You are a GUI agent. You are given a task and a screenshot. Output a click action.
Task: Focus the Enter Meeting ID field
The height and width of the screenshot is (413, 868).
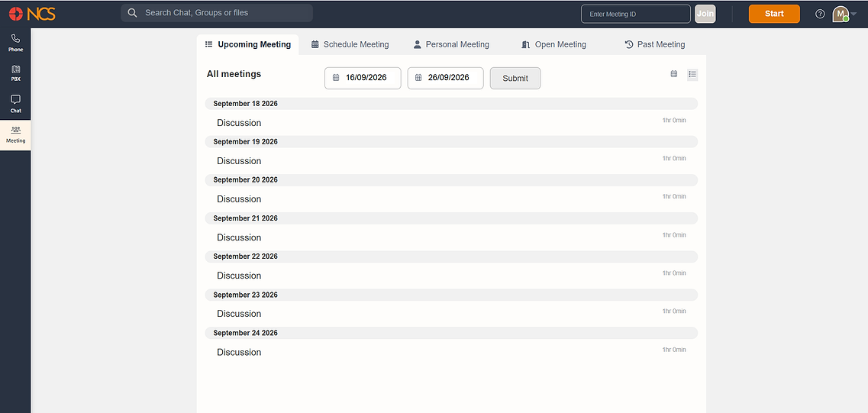[635, 14]
